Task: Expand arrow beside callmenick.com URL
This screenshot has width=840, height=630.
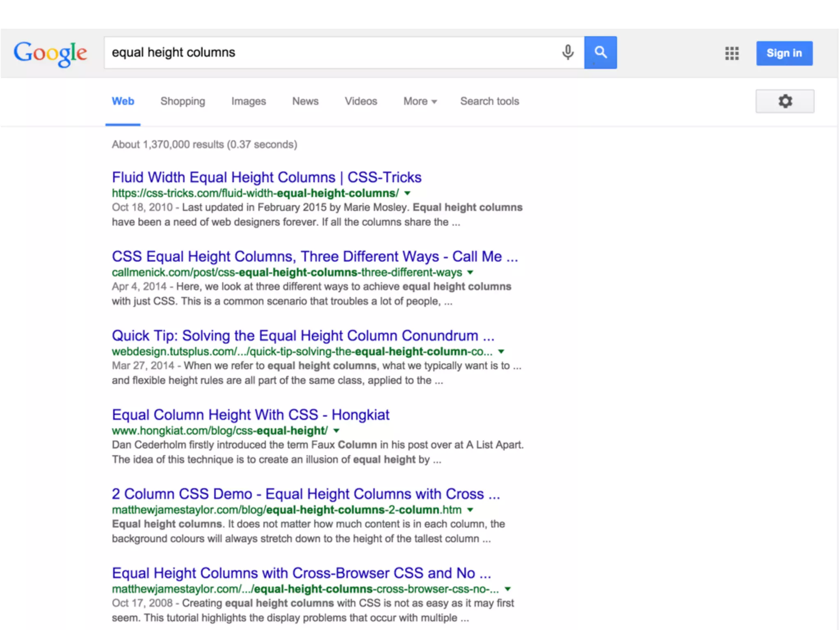Action: click(470, 272)
